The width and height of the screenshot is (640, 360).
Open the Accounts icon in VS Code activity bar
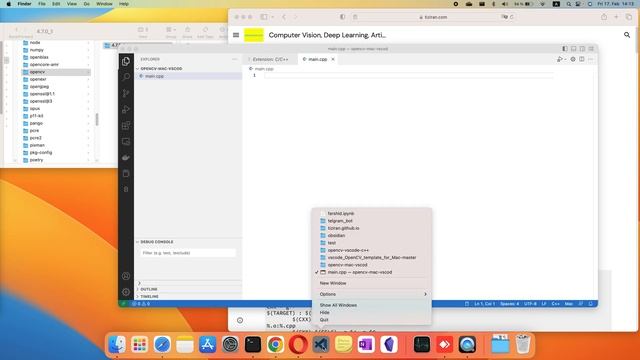pyautogui.click(x=126, y=276)
